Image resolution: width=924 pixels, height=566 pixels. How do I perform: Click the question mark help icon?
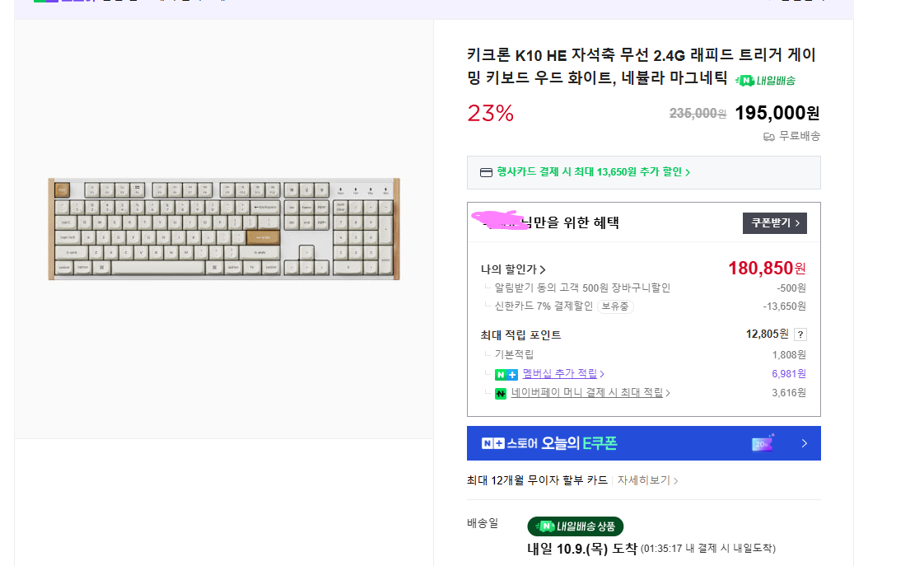click(800, 334)
